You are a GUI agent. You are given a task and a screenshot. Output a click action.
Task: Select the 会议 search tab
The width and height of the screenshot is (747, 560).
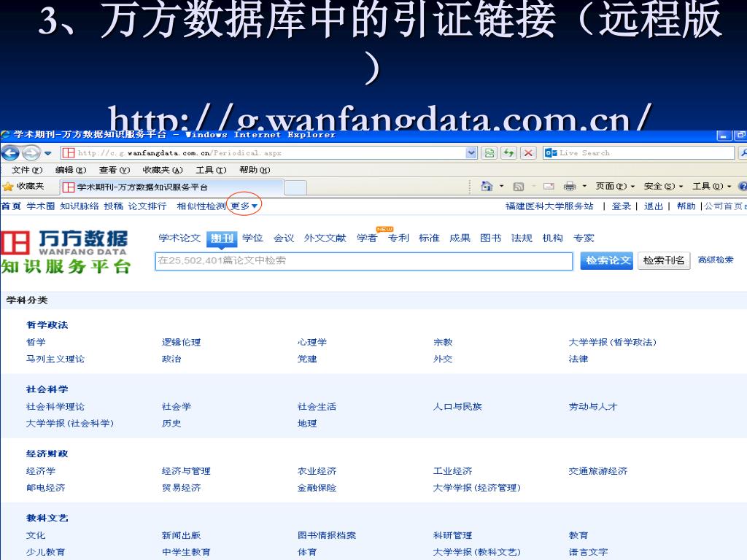pos(284,238)
